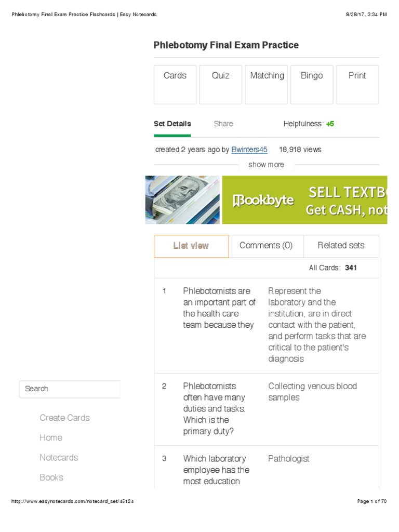This screenshot has width=399, height=532.
Task: Open the Related sets tab
Action: tap(341, 246)
